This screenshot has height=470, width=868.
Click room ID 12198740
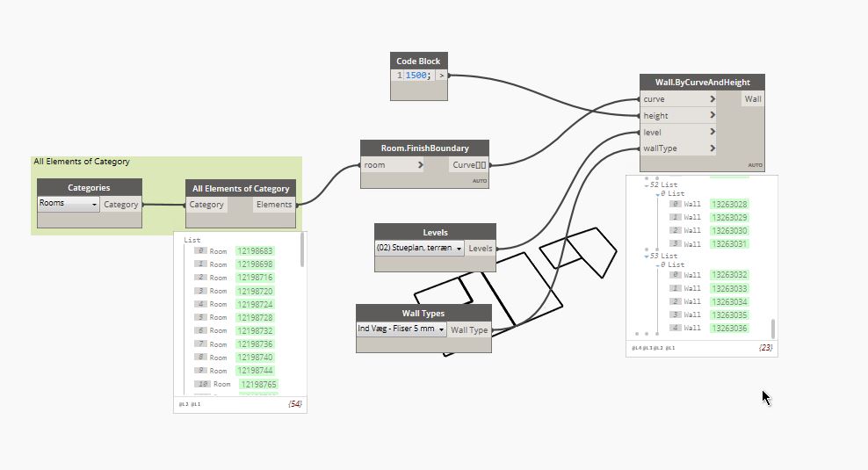click(x=255, y=358)
